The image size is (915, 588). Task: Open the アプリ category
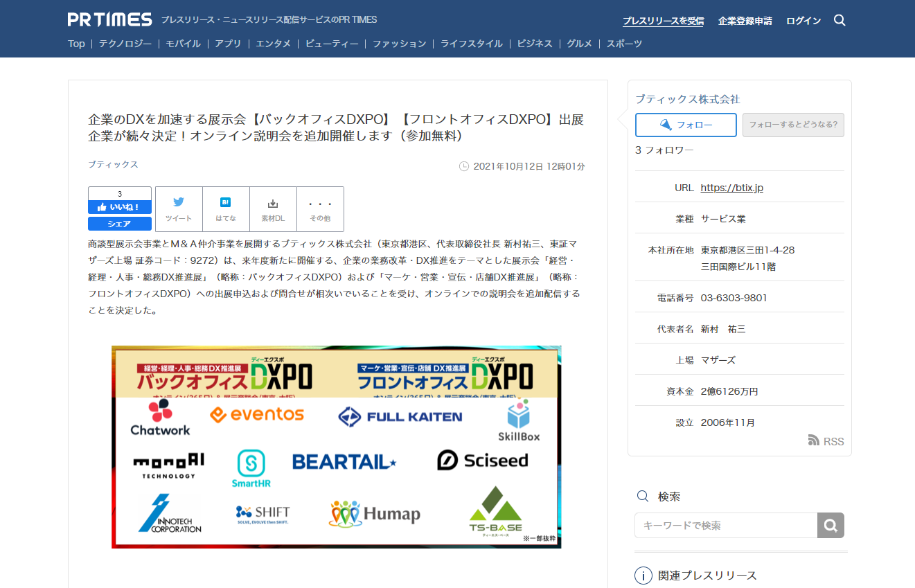coord(228,44)
